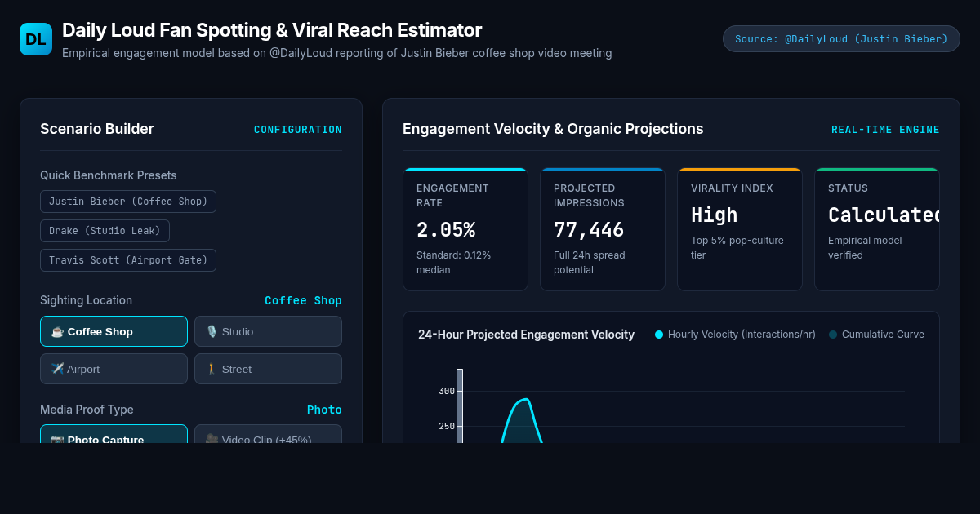The height and width of the screenshot is (514, 980).
Task: Click the Quick Benchmark Presets label
Action: 109,175
